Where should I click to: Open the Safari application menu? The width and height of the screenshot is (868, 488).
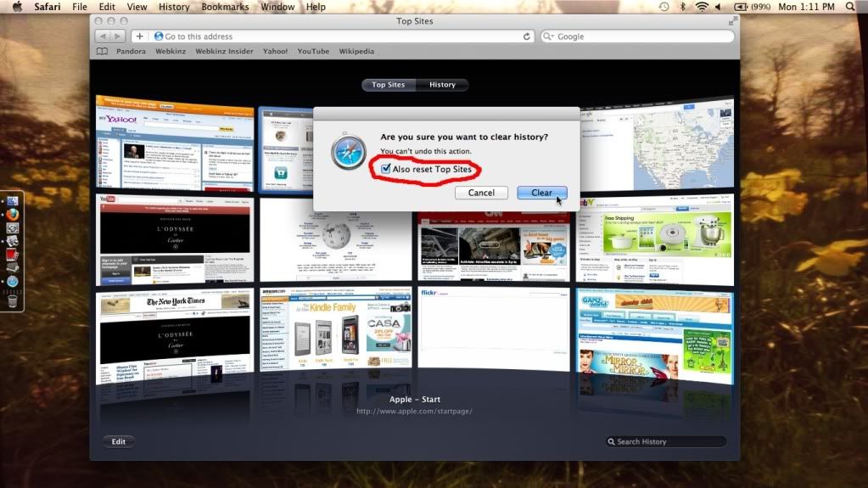(47, 7)
